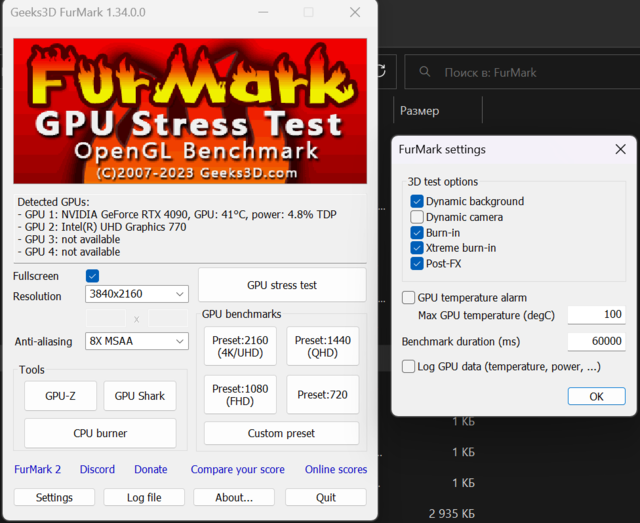Click the Размер column header
640x523 pixels.
[419, 111]
